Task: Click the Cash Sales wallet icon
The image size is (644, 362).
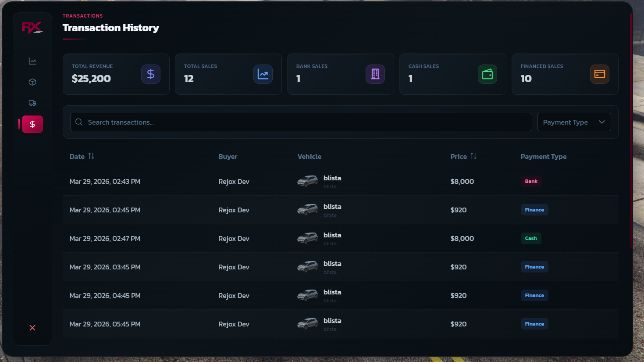Action: click(487, 74)
